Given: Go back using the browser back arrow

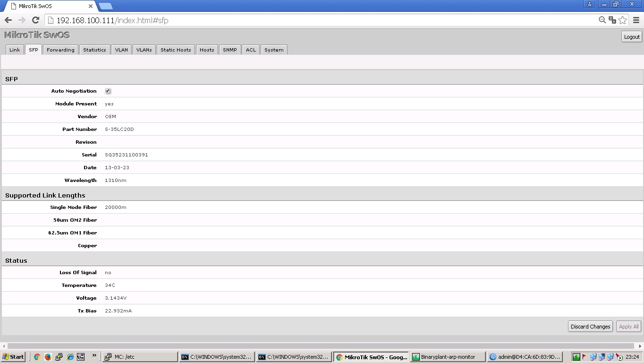Looking at the screenshot, I should pyautogui.click(x=8, y=20).
